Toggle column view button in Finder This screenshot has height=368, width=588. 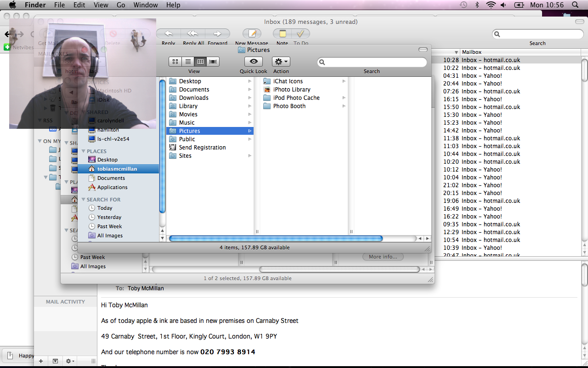pyautogui.click(x=200, y=62)
